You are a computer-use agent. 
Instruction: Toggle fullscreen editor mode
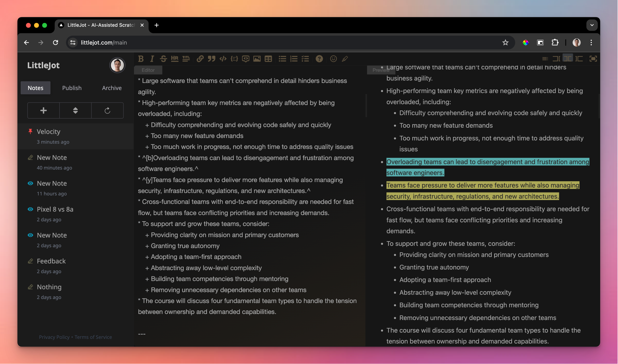click(593, 59)
